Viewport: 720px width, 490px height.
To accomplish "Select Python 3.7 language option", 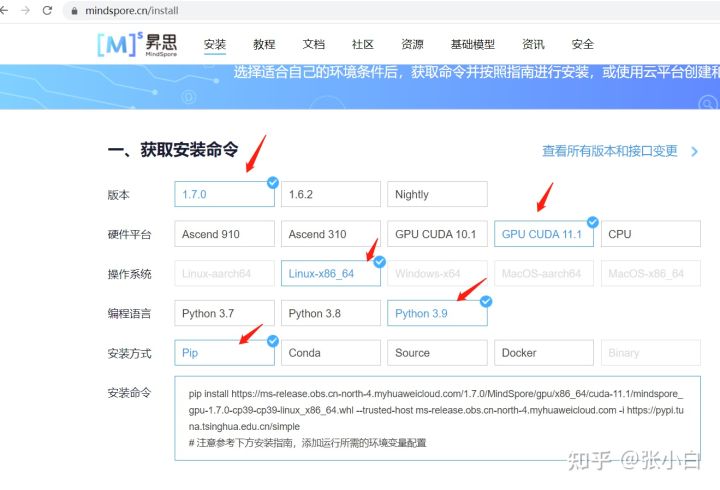I will tap(225, 313).
